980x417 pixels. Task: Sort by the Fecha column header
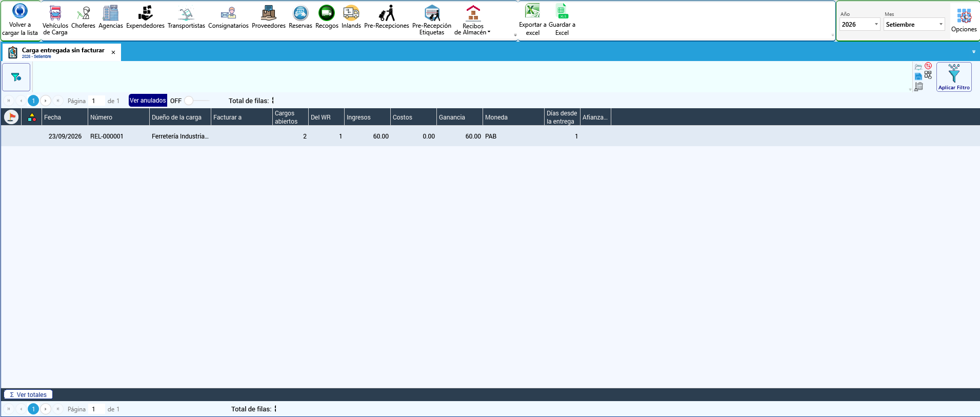pos(65,117)
